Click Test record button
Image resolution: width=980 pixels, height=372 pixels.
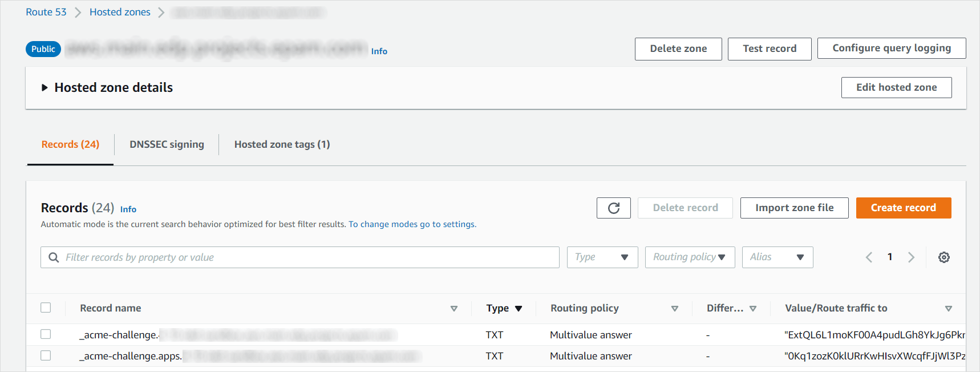point(770,48)
